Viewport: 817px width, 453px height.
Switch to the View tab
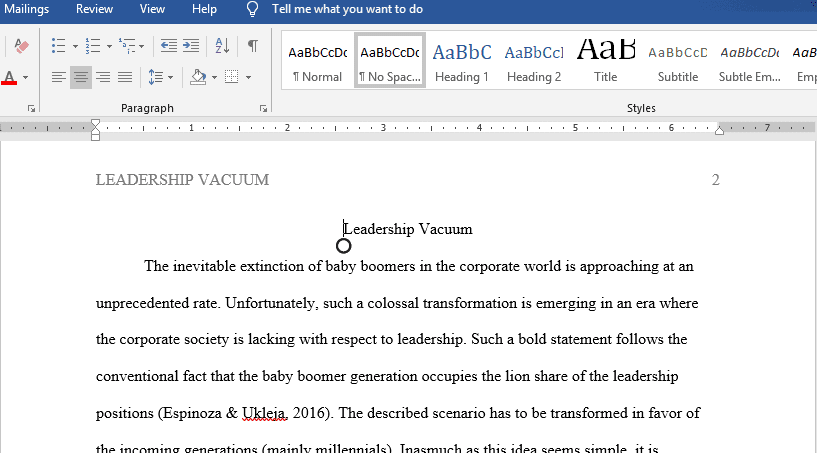[152, 9]
